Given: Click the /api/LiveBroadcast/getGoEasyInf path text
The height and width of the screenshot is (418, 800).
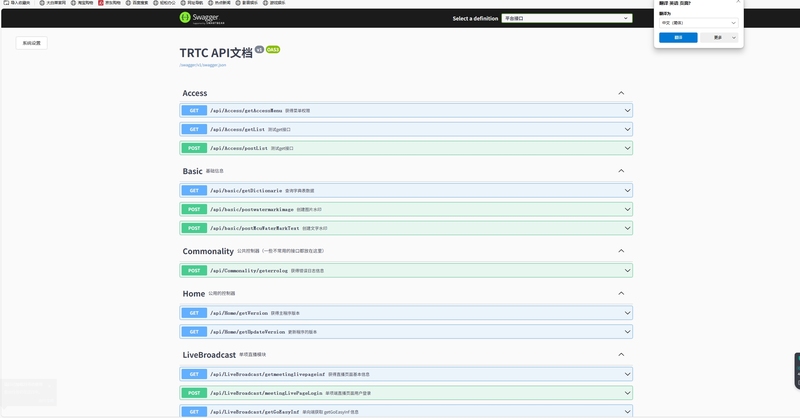Looking at the screenshot, I should pyautogui.click(x=255, y=412).
